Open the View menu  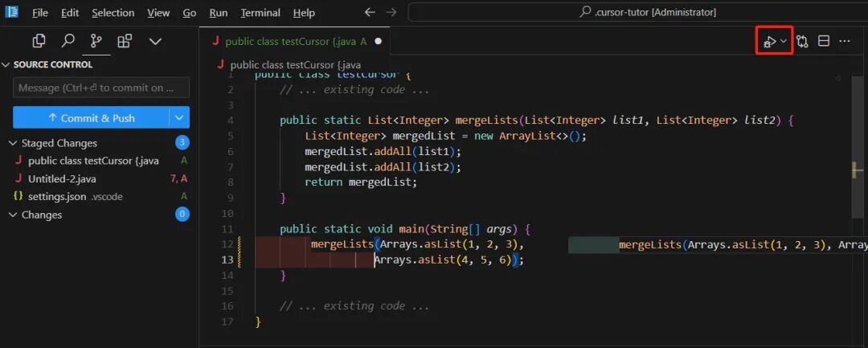[x=158, y=12]
